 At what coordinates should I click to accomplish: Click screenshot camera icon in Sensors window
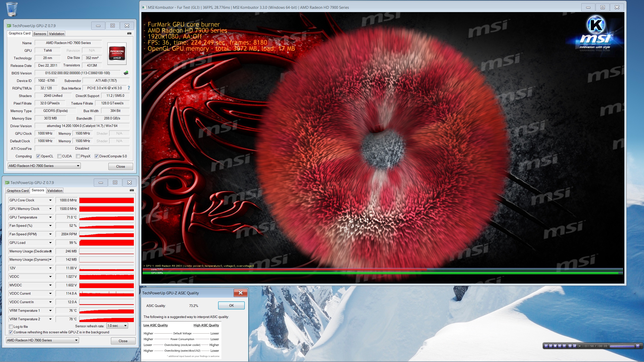(x=132, y=190)
